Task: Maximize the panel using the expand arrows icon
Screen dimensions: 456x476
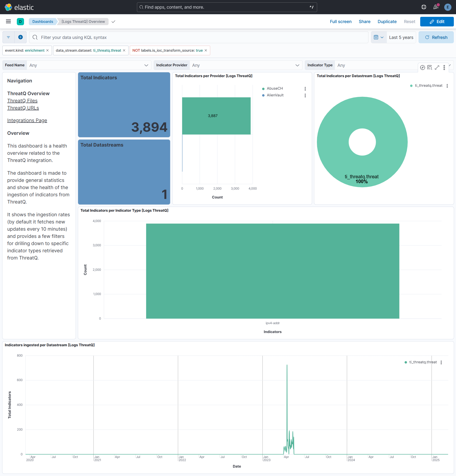Action: pos(437,68)
